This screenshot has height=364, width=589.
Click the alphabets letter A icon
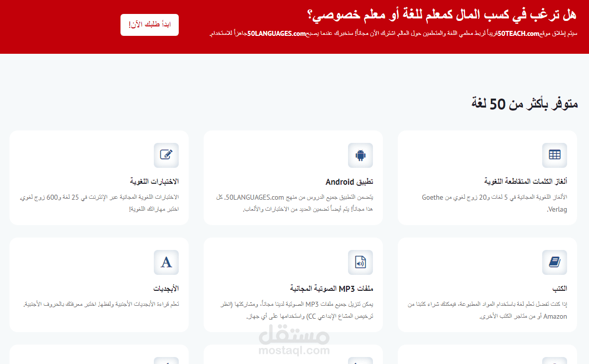[x=166, y=262]
